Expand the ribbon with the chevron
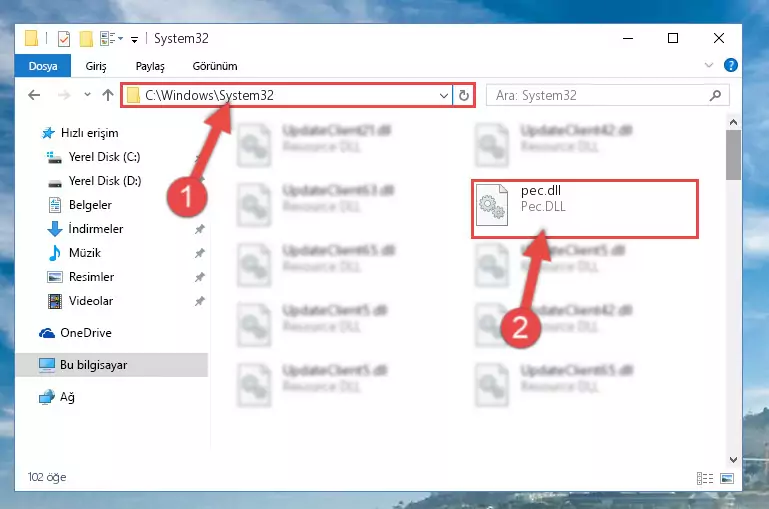Viewport: 769px width, 509px height. point(709,65)
